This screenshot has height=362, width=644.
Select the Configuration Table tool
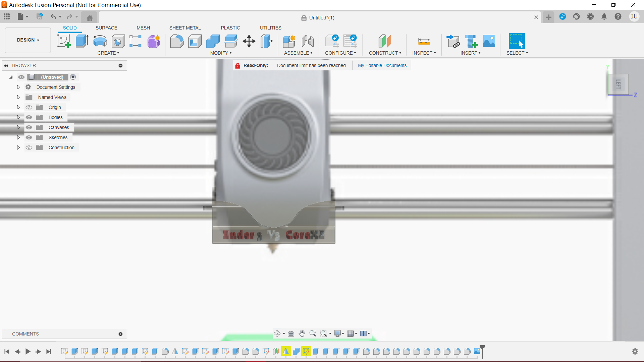click(x=350, y=41)
